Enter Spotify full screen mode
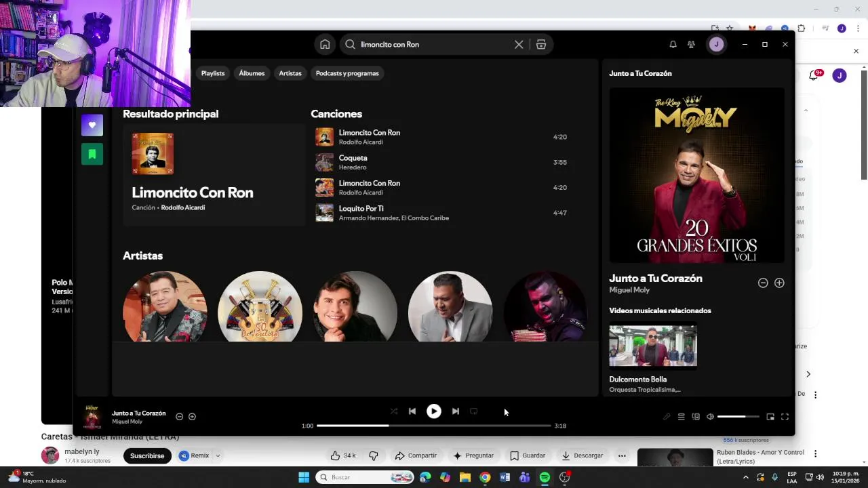Viewport: 868px width, 488px height. tap(785, 417)
